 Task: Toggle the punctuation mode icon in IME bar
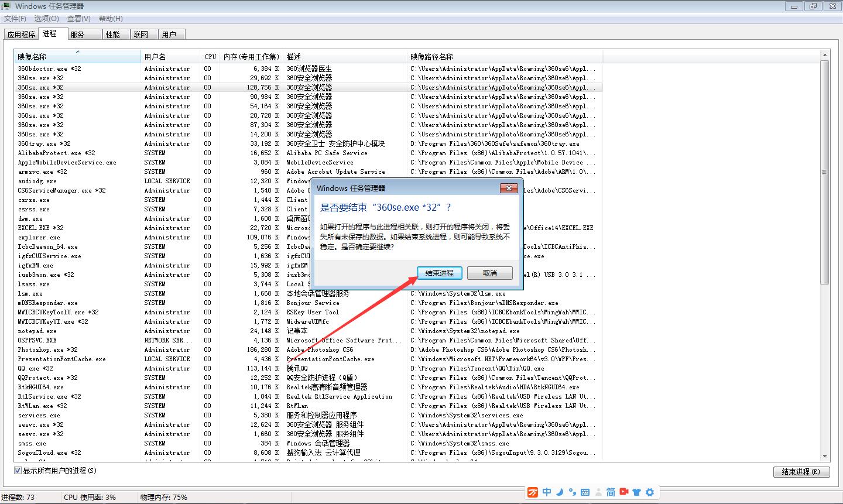(x=573, y=492)
